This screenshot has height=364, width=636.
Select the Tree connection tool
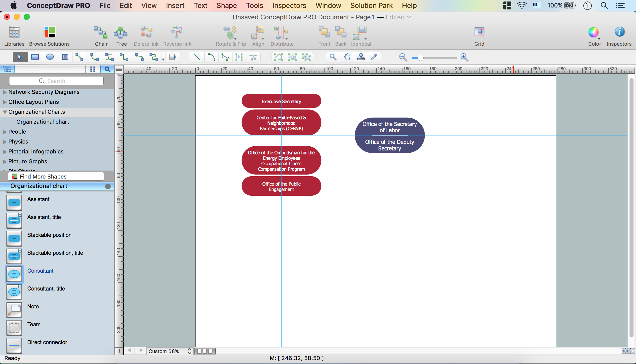coord(121,33)
